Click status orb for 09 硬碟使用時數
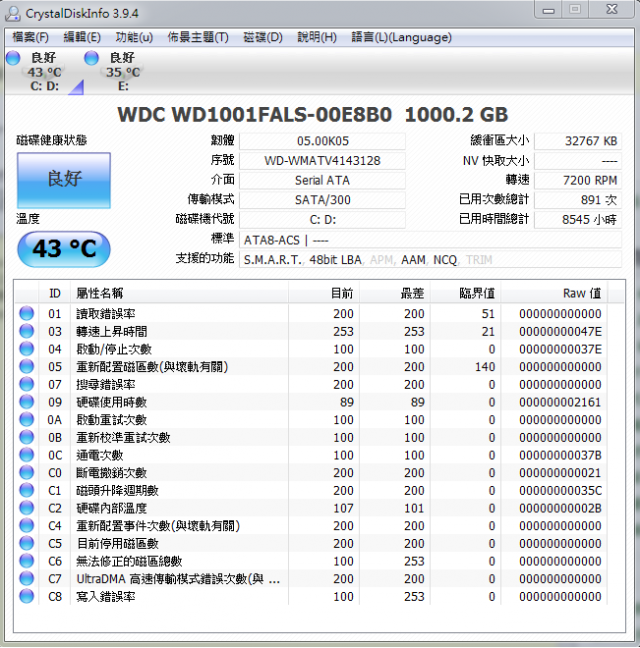The image size is (640, 648). [x=26, y=402]
